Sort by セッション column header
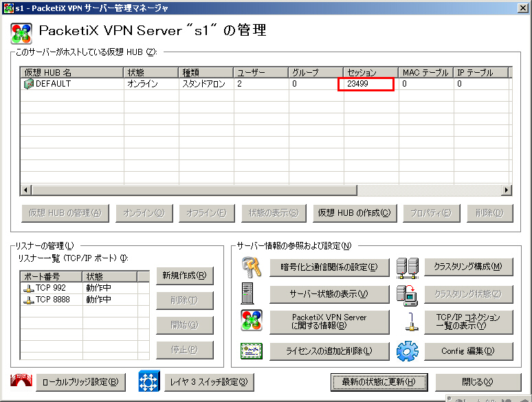This screenshot has width=532, height=402. (x=370, y=72)
